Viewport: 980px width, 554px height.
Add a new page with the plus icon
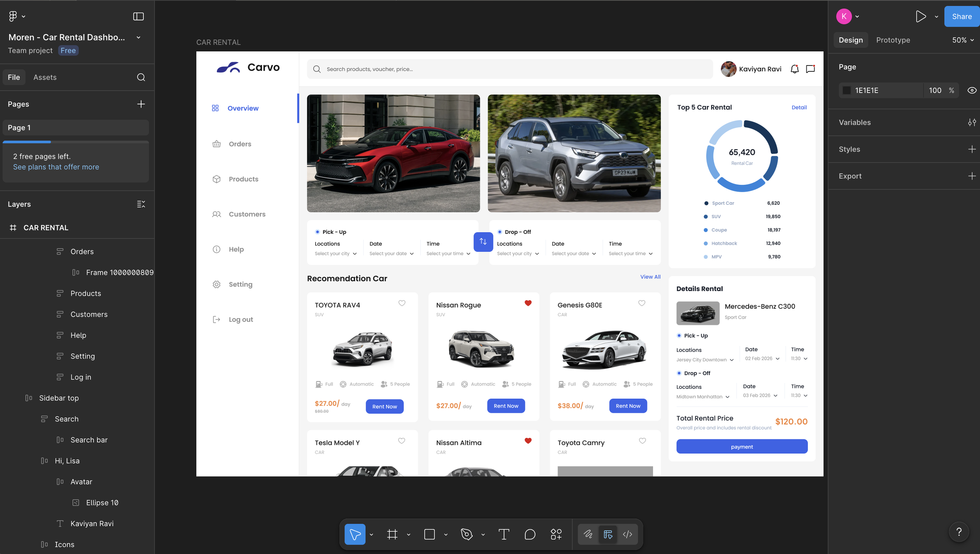(x=141, y=104)
